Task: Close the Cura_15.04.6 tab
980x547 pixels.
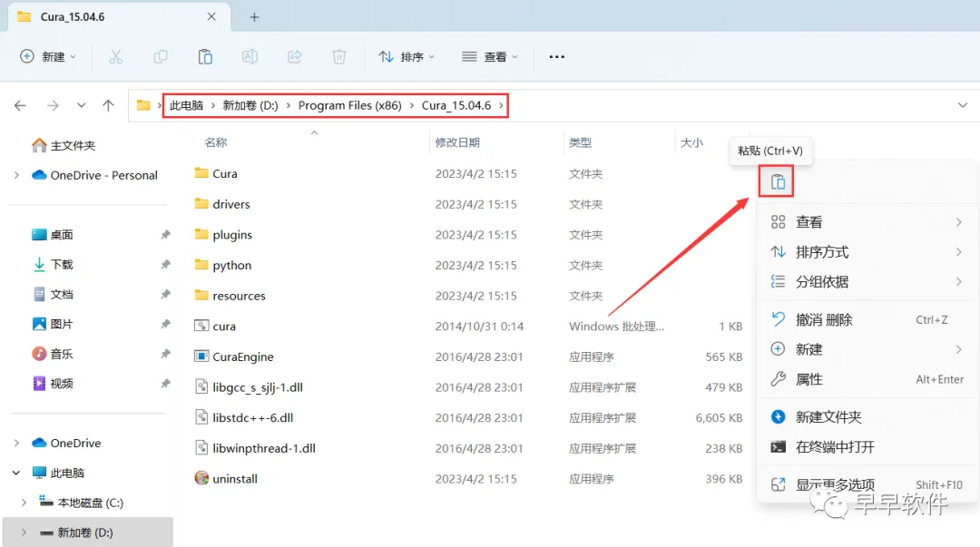Action: coord(211,17)
